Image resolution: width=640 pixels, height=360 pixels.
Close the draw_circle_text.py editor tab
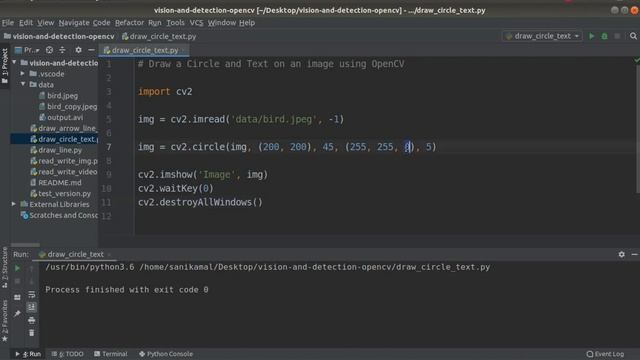(x=183, y=50)
